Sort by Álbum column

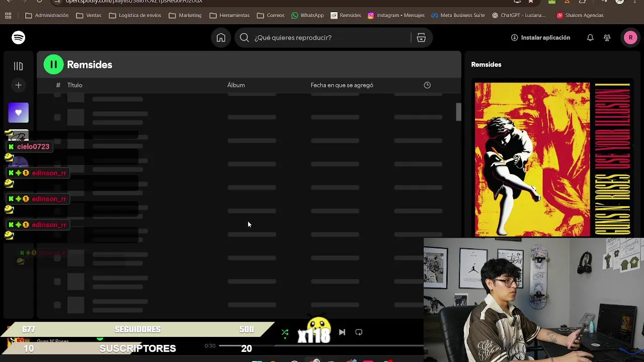click(x=236, y=85)
